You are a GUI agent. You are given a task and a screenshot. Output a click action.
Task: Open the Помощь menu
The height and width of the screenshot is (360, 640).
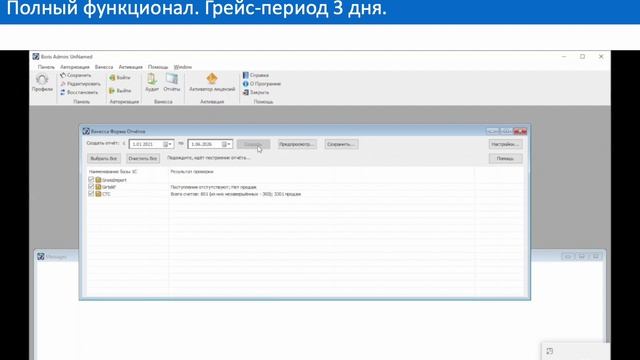158,67
